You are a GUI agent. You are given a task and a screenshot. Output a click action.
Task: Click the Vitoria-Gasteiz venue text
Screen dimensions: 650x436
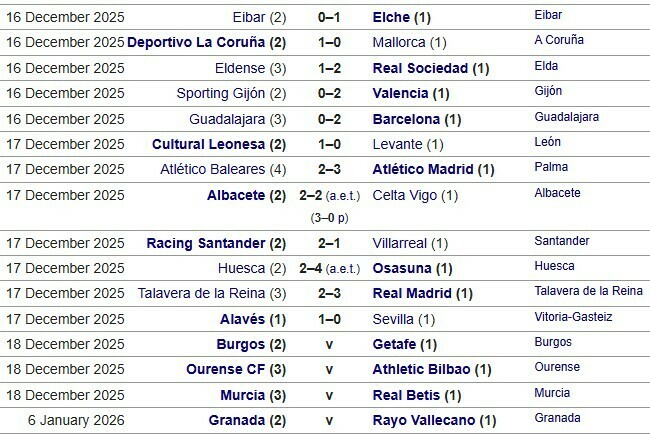tap(574, 318)
